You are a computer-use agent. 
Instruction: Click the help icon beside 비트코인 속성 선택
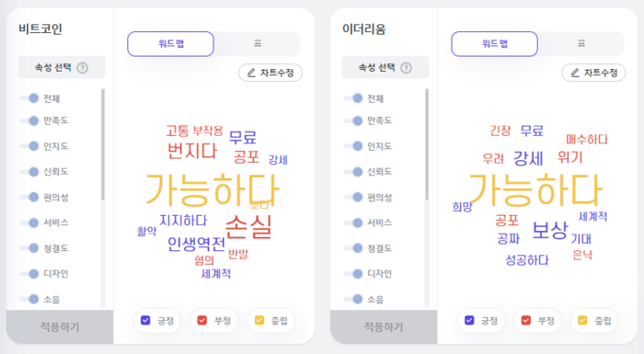(x=83, y=68)
